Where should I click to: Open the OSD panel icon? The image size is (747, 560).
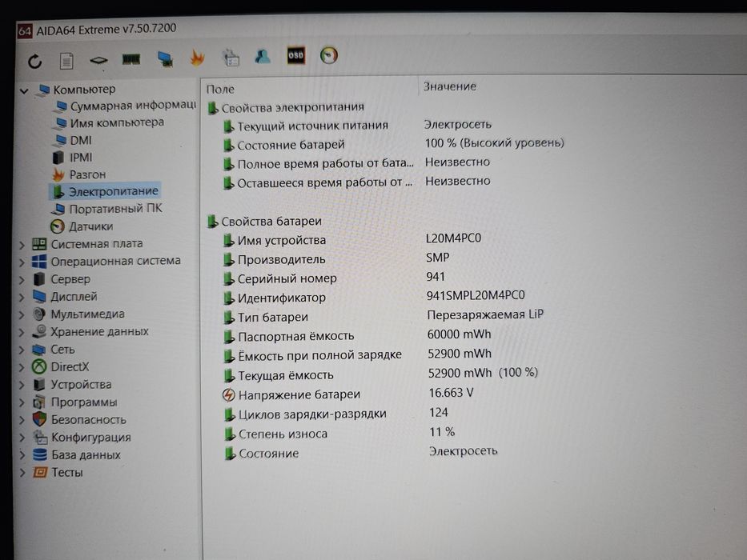pos(296,56)
